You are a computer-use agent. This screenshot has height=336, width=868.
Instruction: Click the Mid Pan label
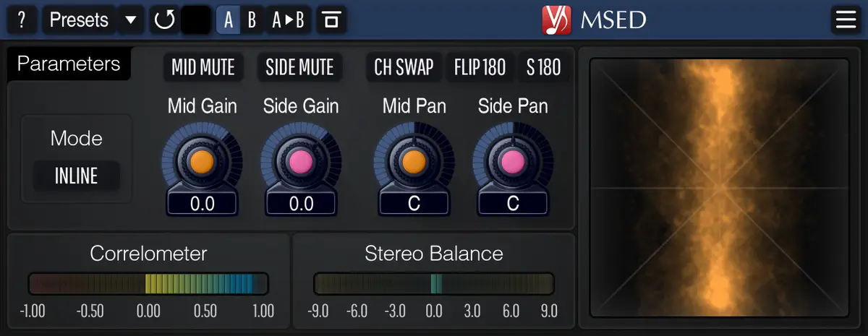click(x=414, y=106)
